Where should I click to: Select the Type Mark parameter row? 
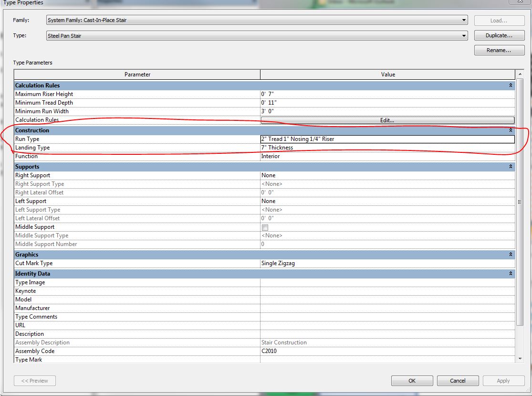click(x=265, y=360)
